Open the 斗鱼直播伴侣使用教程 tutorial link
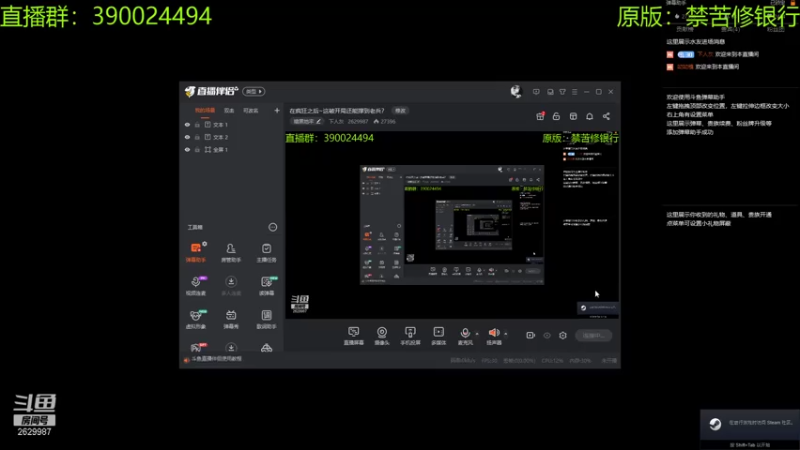 216,359
